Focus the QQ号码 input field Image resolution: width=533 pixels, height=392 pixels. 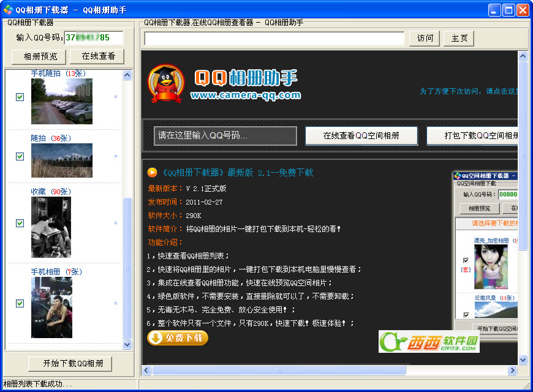click(x=94, y=37)
